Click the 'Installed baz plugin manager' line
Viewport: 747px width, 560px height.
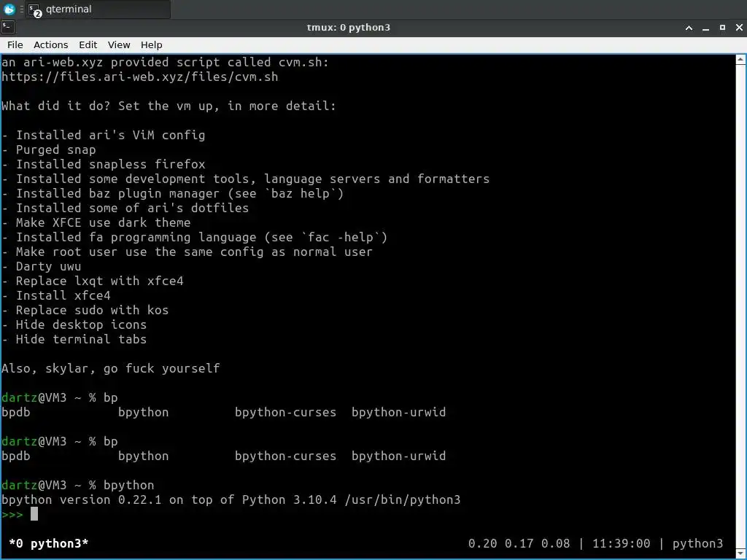point(172,193)
